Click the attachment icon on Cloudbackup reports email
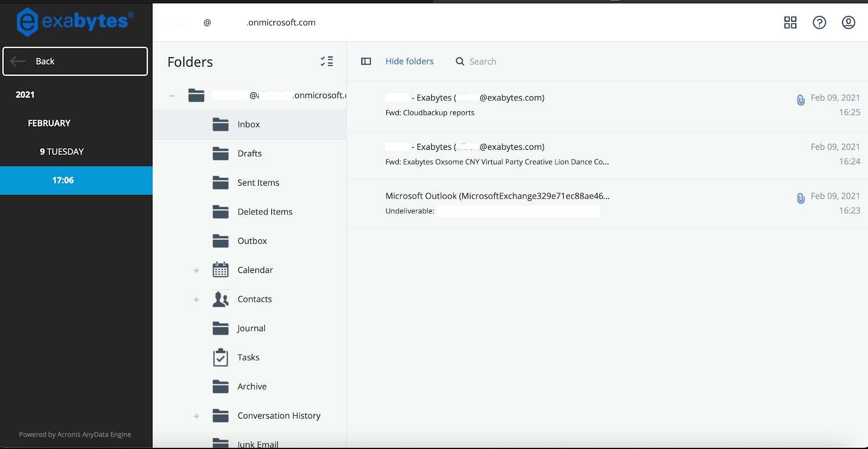The width and height of the screenshot is (868, 449). pos(800,100)
